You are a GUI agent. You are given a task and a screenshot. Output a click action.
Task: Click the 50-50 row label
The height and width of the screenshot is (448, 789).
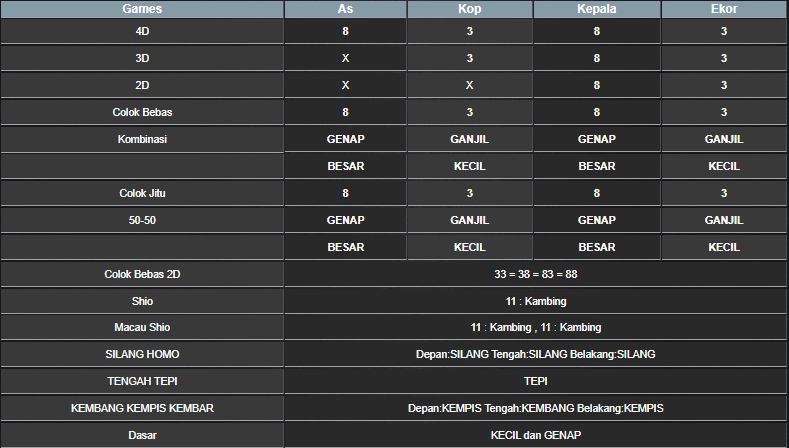coord(142,220)
